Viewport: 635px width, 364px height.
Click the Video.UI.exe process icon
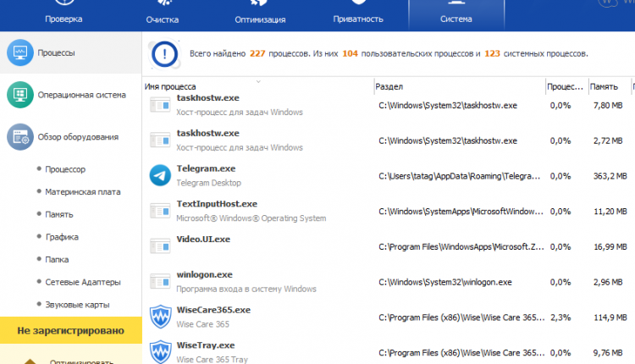160,246
